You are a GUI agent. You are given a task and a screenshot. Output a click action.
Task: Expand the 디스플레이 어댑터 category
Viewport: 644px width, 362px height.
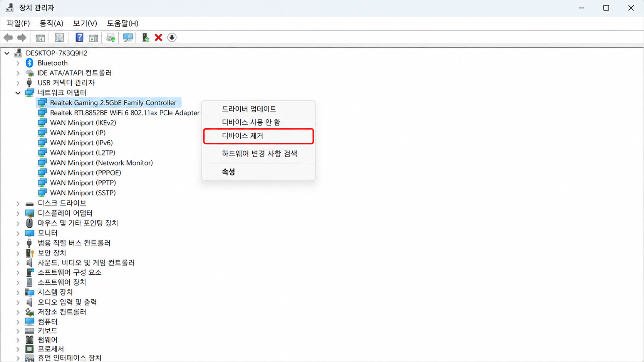coord(18,213)
